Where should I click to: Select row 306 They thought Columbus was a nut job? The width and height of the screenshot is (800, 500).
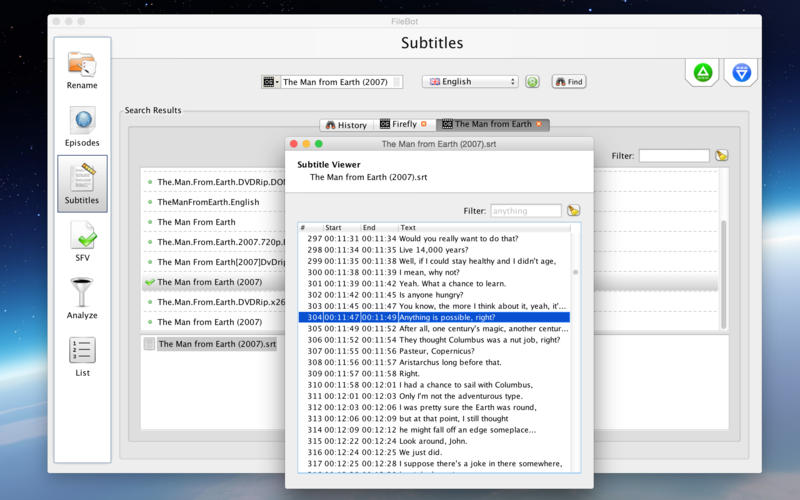pos(434,340)
